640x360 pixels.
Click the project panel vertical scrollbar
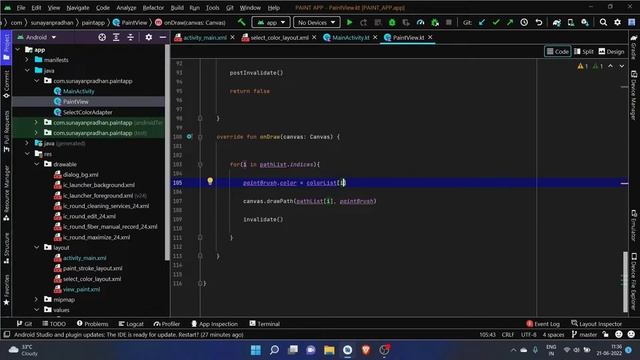click(167, 152)
